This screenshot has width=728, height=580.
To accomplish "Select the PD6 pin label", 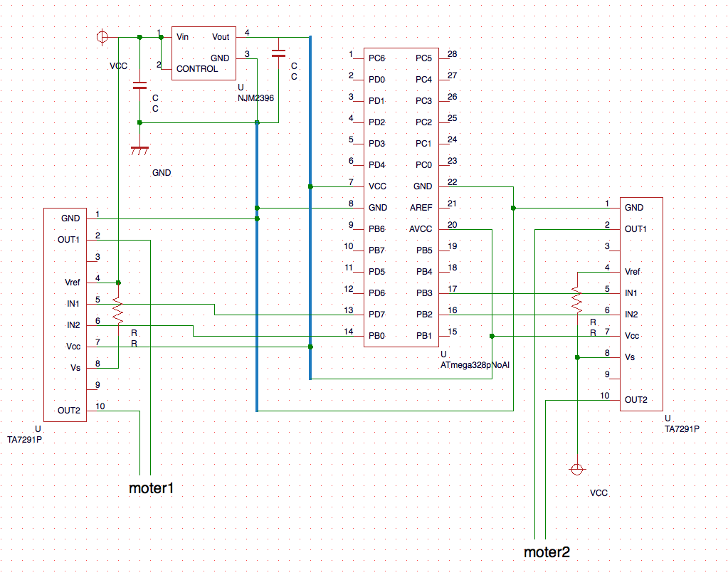I will [376, 293].
